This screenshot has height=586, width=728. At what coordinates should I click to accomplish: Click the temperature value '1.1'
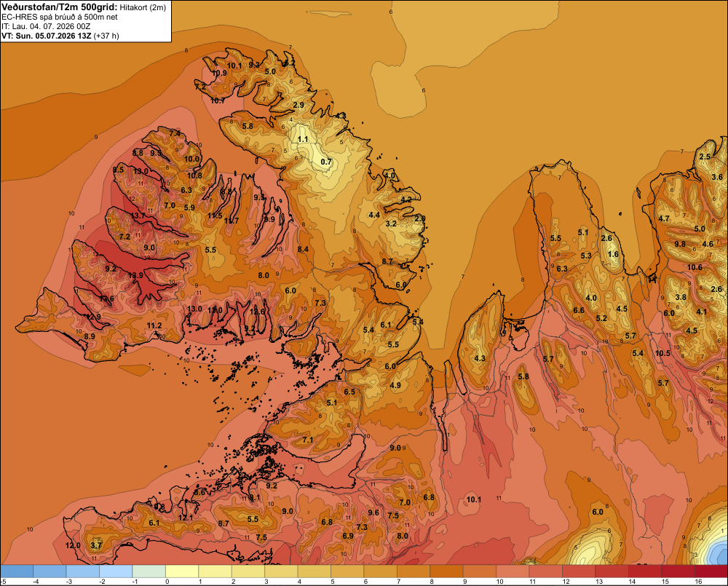pyautogui.click(x=303, y=139)
